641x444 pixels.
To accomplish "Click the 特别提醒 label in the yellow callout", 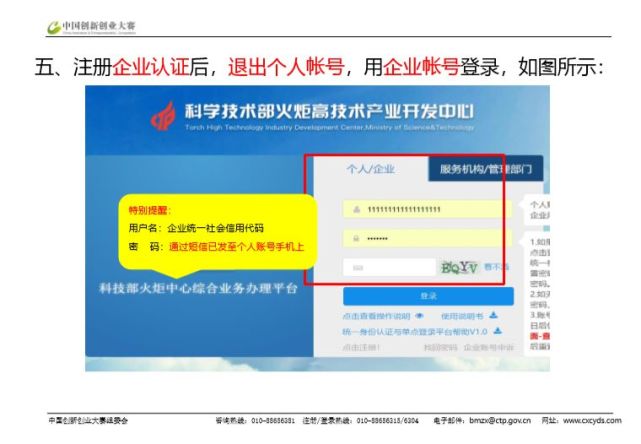I will pyautogui.click(x=149, y=210).
